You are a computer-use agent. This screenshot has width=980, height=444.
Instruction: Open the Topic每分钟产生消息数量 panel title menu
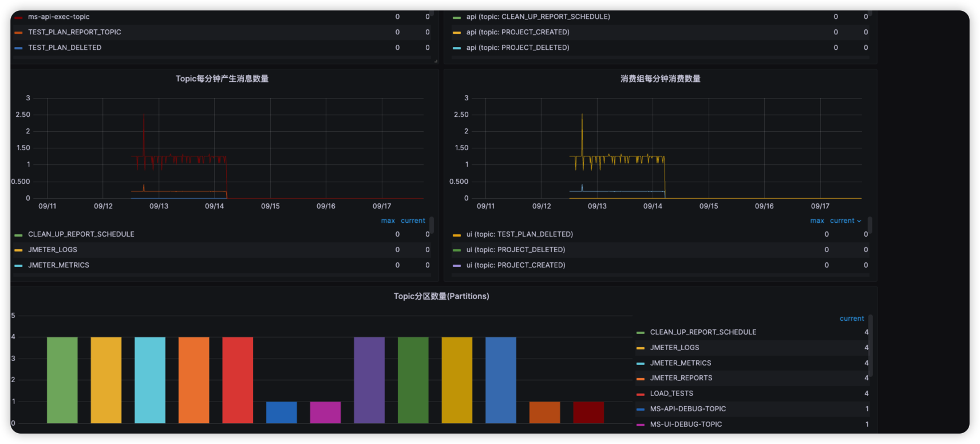point(222,78)
